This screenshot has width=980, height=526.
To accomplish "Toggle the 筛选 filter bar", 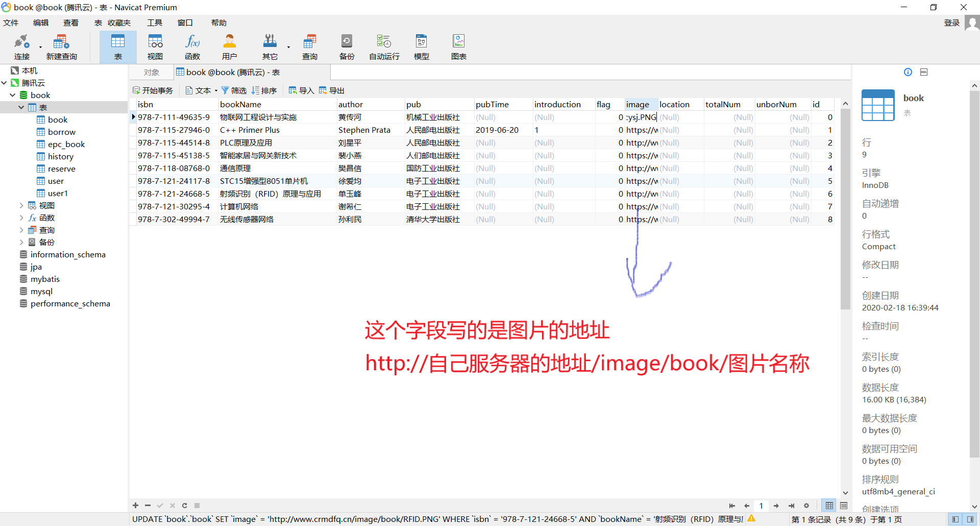I will (234, 90).
